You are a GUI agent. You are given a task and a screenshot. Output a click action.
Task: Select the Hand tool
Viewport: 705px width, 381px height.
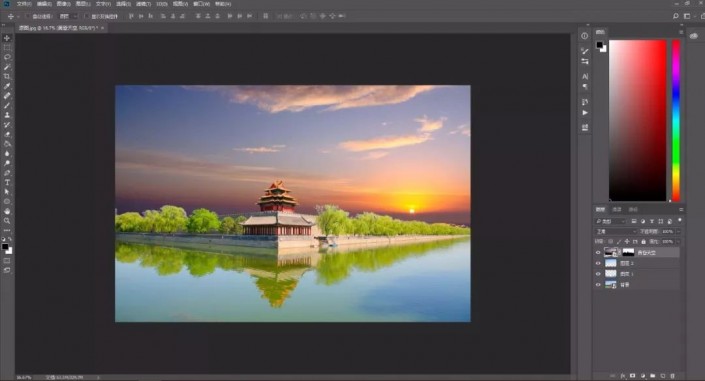(7, 211)
